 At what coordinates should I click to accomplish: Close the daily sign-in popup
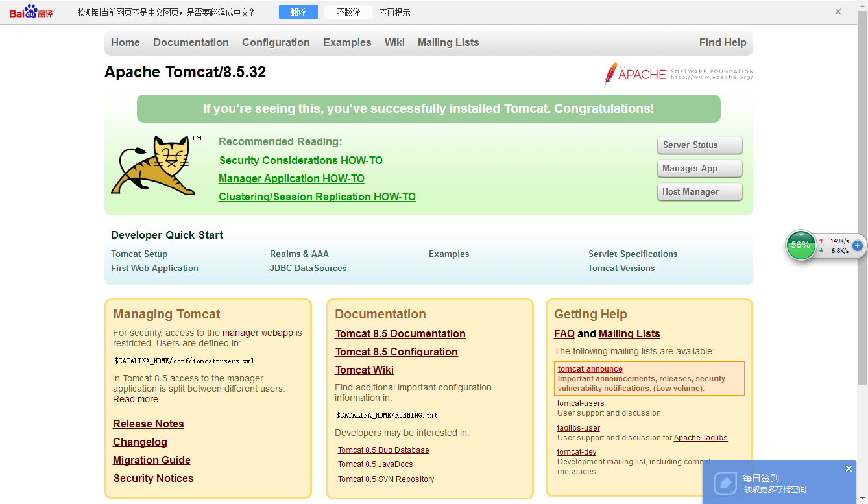[849, 468]
